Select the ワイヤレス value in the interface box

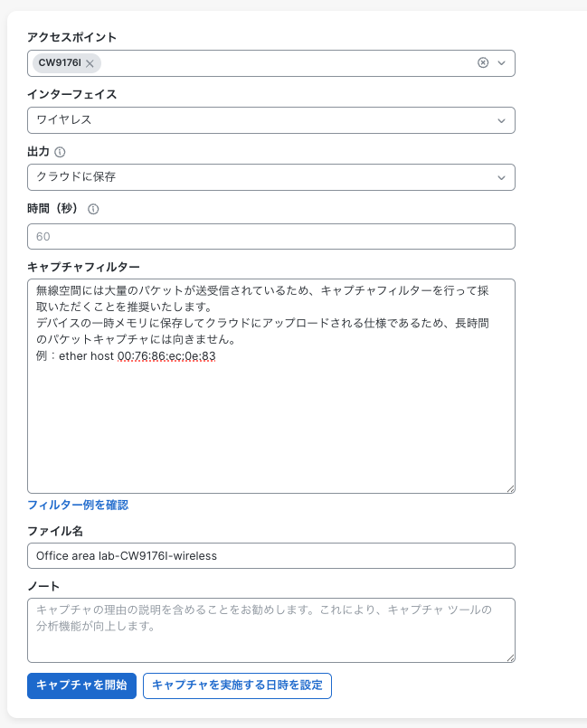(x=271, y=119)
